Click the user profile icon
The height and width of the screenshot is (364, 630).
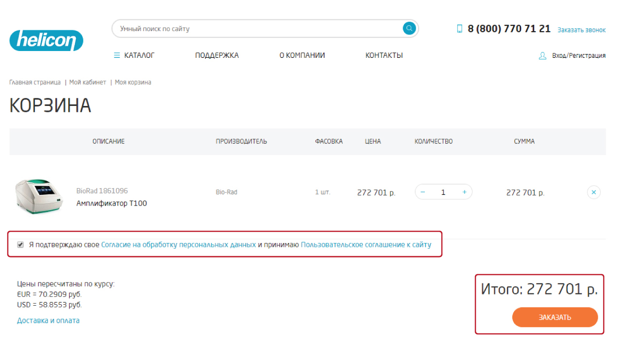click(543, 55)
